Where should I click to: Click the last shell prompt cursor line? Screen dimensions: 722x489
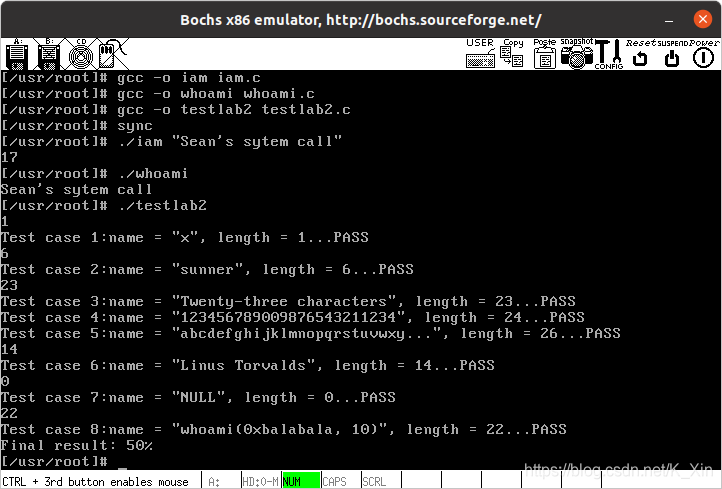pos(64,461)
